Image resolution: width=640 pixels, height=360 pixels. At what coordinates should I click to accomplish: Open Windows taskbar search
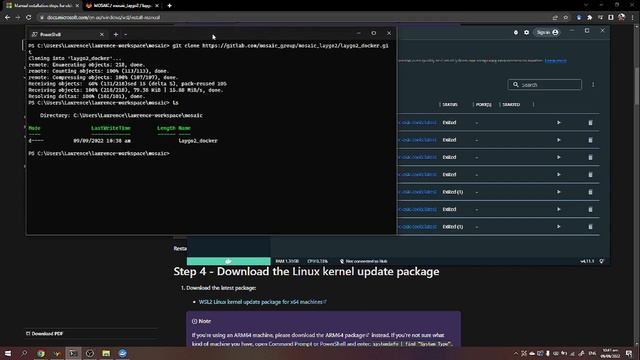click(x=24, y=353)
